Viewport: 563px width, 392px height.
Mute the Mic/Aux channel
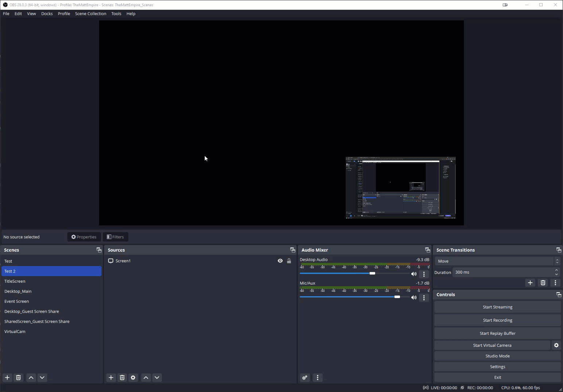(x=414, y=298)
